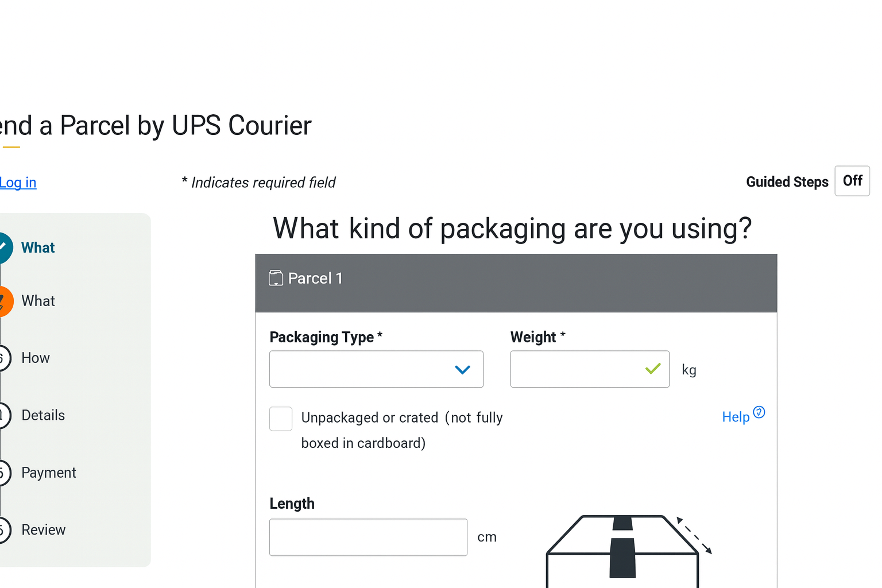Click the Review step circle icon

point(2,530)
